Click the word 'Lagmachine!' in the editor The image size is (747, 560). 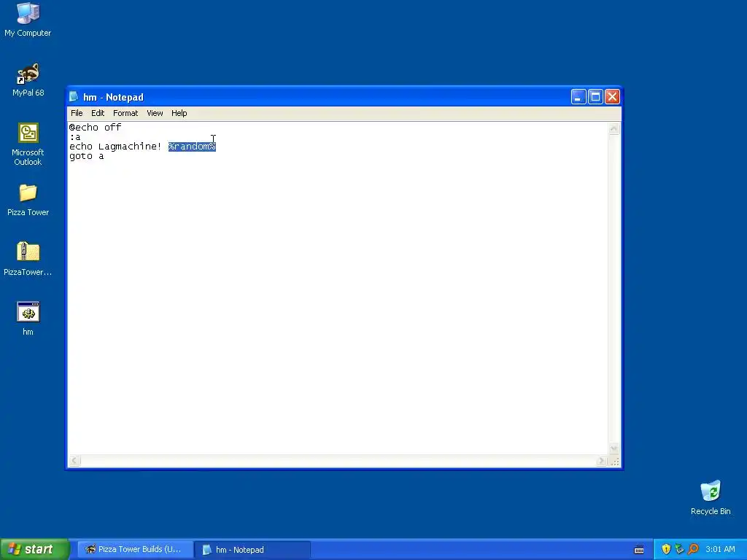coord(130,147)
